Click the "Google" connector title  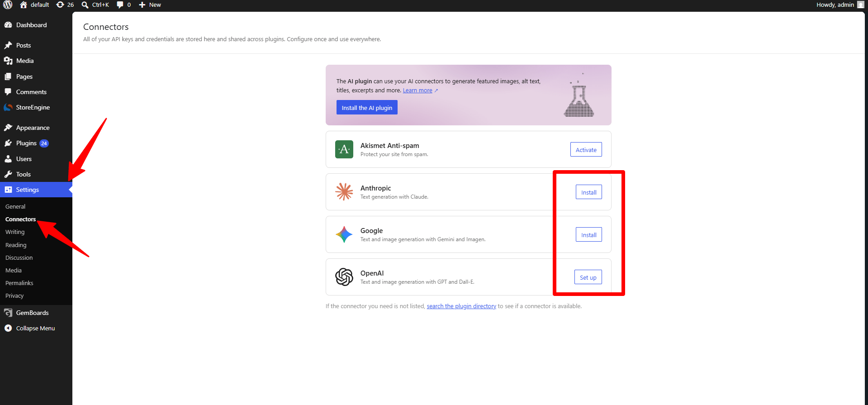pos(371,230)
